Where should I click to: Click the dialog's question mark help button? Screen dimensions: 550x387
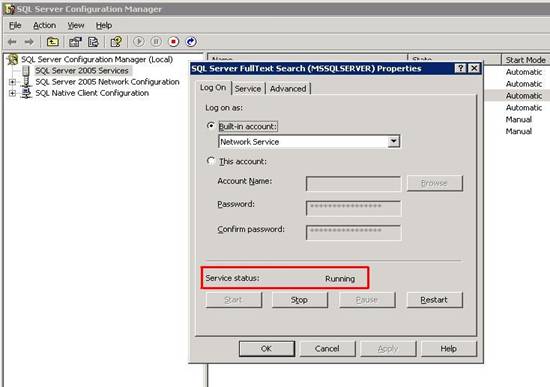click(460, 68)
